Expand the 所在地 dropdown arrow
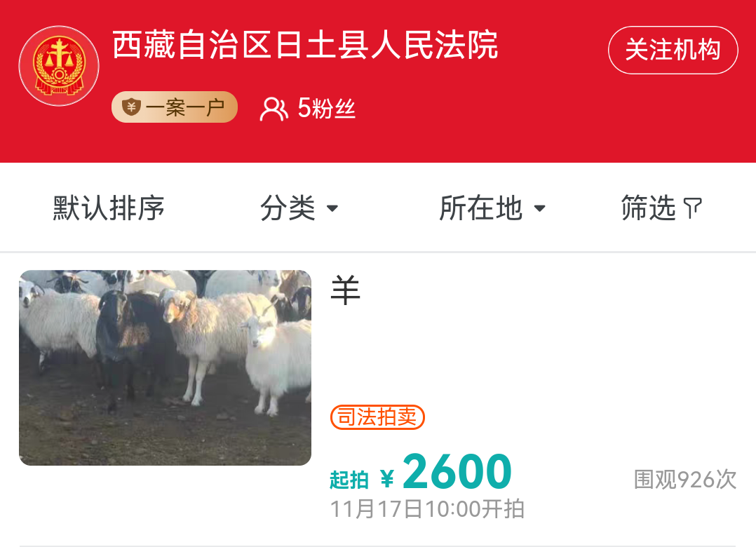Viewport: 756px width, 547px height. pyautogui.click(x=539, y=209)
